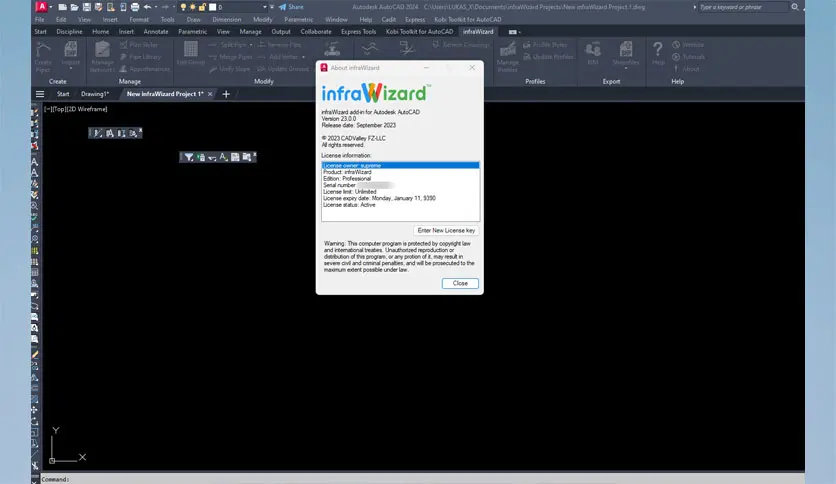Click the Tutorials ribbon item
Image resolution: width=836 pixels, height=484 pixels.
click(689, 57)
